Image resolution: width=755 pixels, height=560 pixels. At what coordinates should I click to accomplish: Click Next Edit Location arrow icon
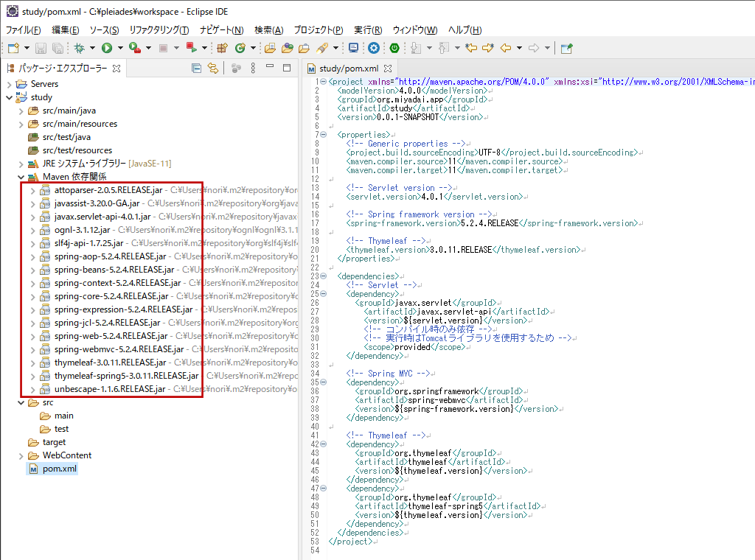pos(488,48)
